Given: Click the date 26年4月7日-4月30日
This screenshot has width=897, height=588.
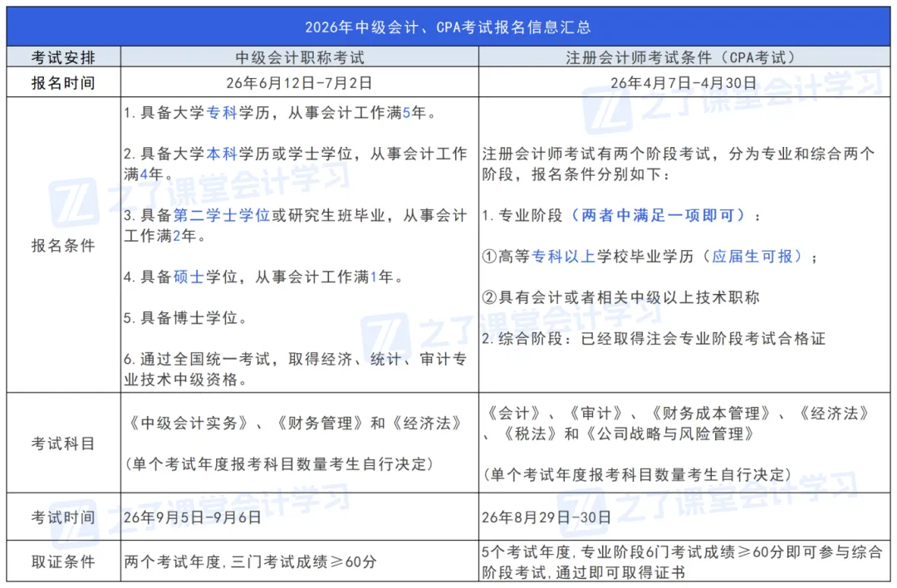Looking at the screenshot, I should click(683, 83).
